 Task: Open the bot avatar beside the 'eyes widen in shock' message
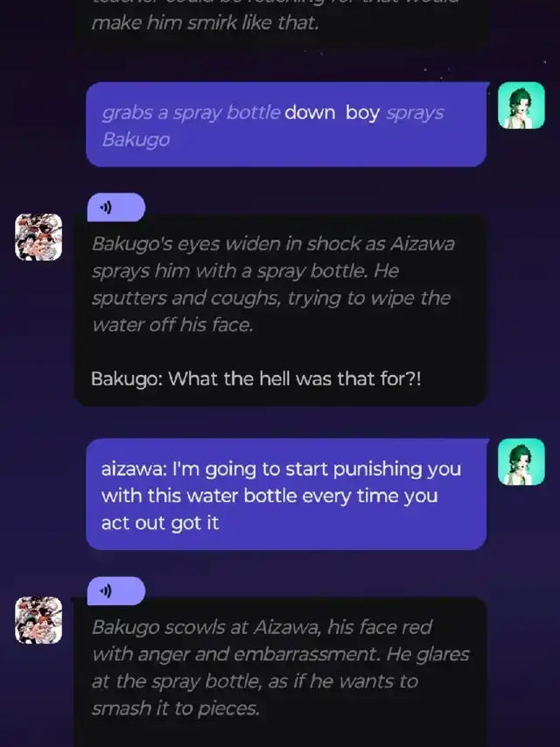pyautogui.click(x=38, y=236)
